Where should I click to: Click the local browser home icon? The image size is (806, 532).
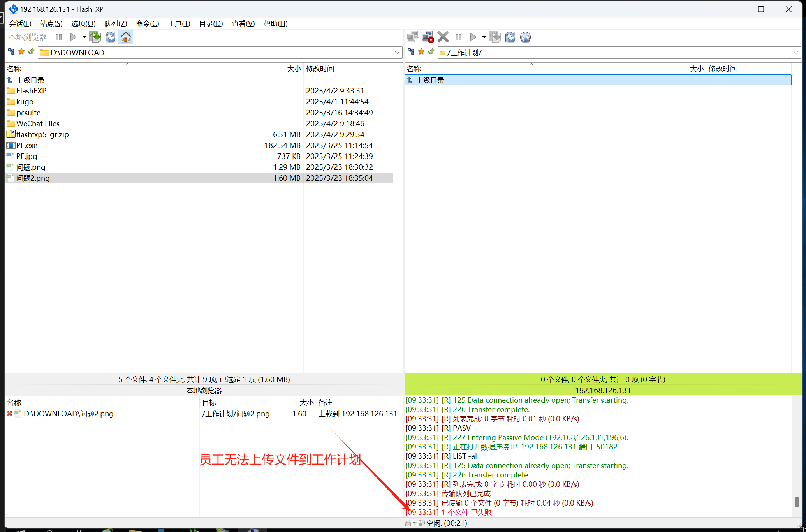click(x=125, y=37)
